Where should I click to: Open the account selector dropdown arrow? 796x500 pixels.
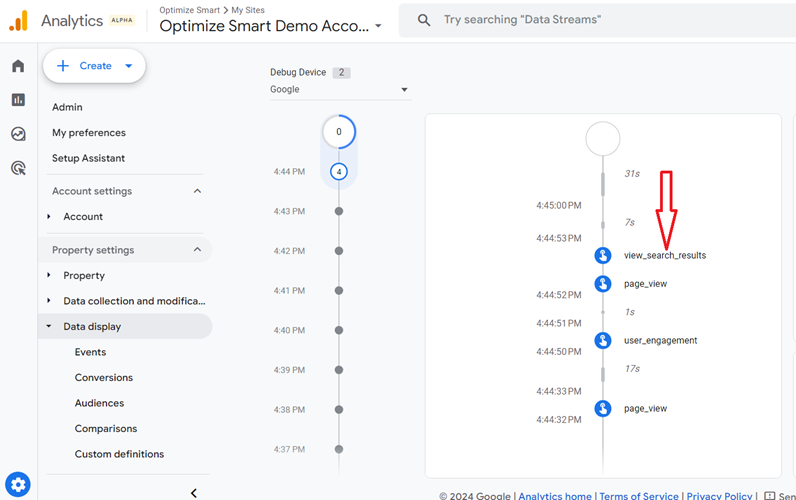click(x=378, y=26)
